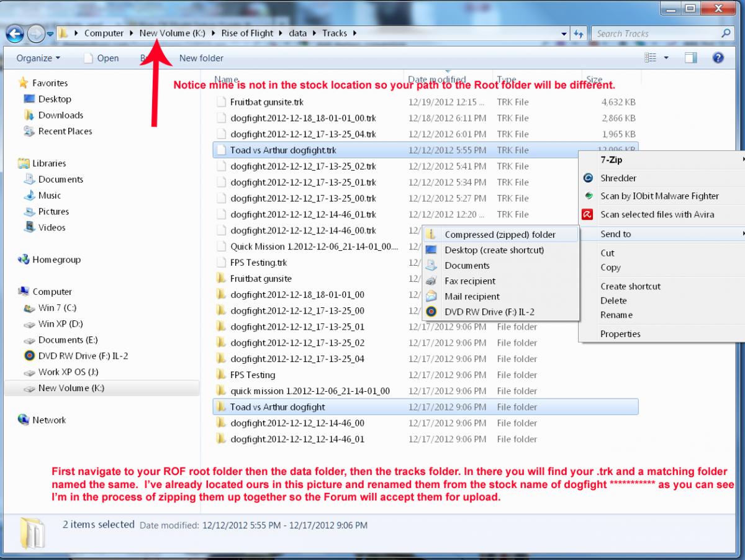Image resolution: width=745 pixels, height=560 pixels.
Task: Click the Favorites star icon
Action: (24, 83)
